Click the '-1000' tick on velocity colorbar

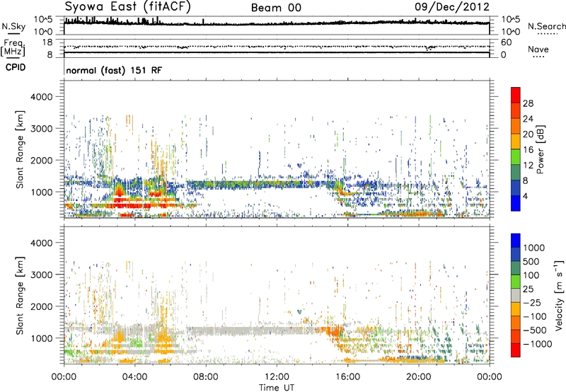538,344
